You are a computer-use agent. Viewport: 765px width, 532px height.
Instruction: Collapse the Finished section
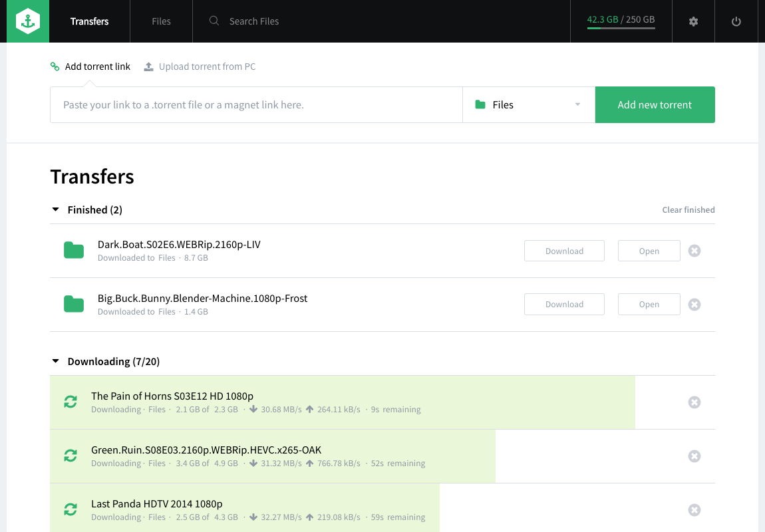tap(56, 210)
